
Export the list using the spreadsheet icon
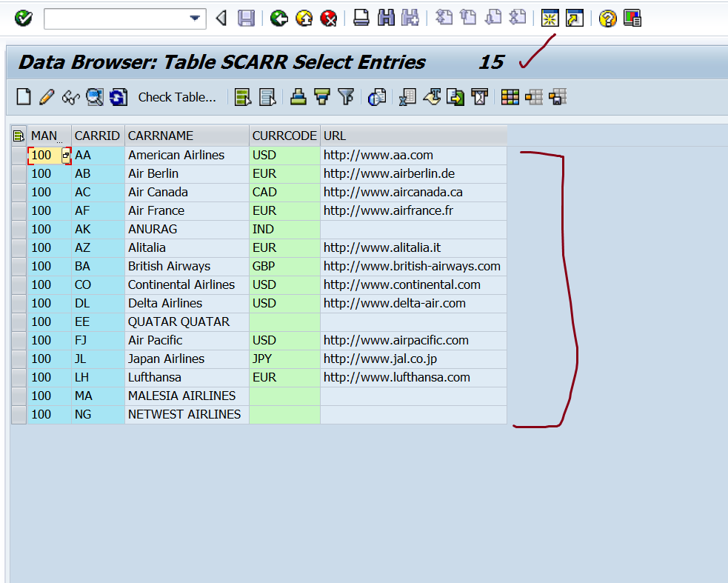pyautogui.click(x=407, y=98)
